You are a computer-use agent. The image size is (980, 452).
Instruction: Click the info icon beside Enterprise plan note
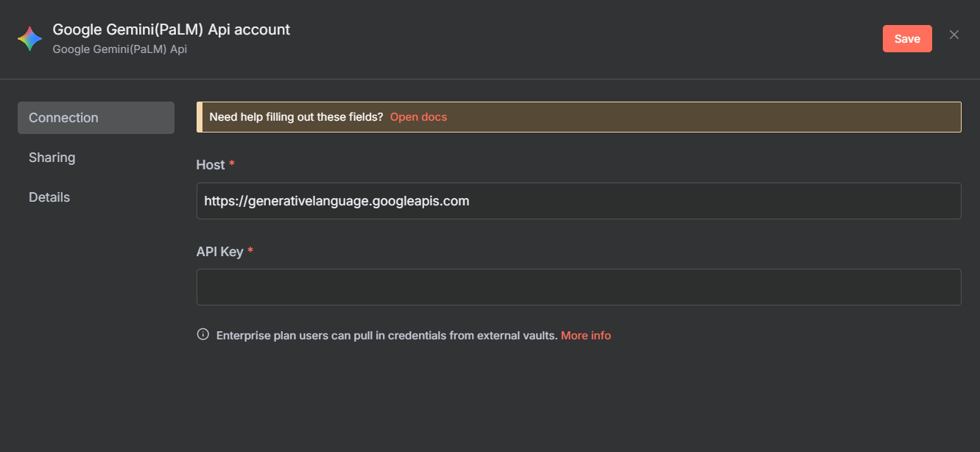(x=203, y=334)
